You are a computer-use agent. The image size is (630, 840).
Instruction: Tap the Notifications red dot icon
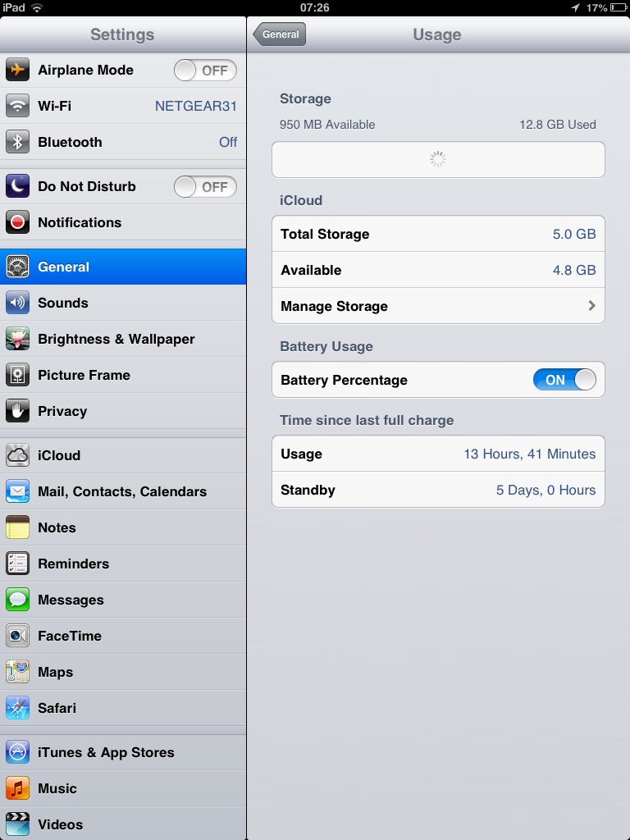point(17,222)
